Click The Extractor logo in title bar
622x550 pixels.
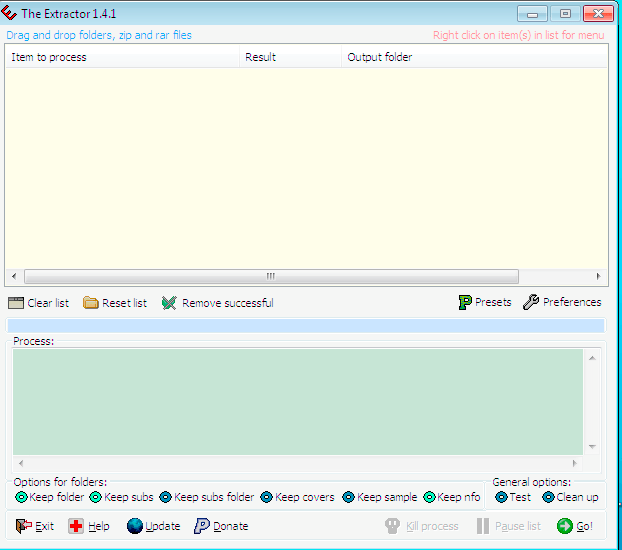9,13
